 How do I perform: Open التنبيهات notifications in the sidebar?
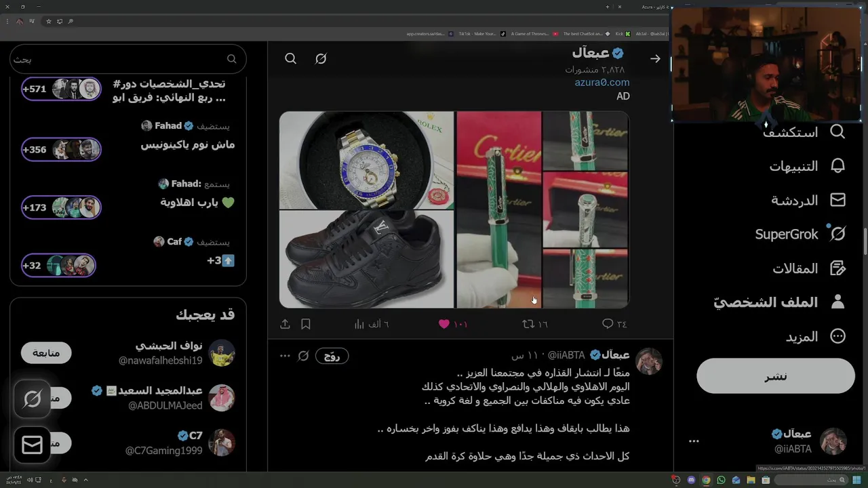click(807, 166)
